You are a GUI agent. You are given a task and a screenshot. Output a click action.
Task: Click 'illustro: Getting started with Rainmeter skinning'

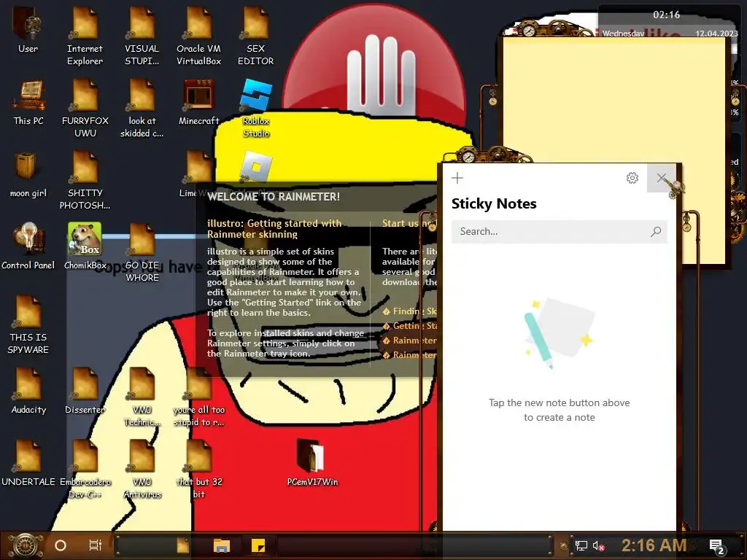(x=274, y=228)
